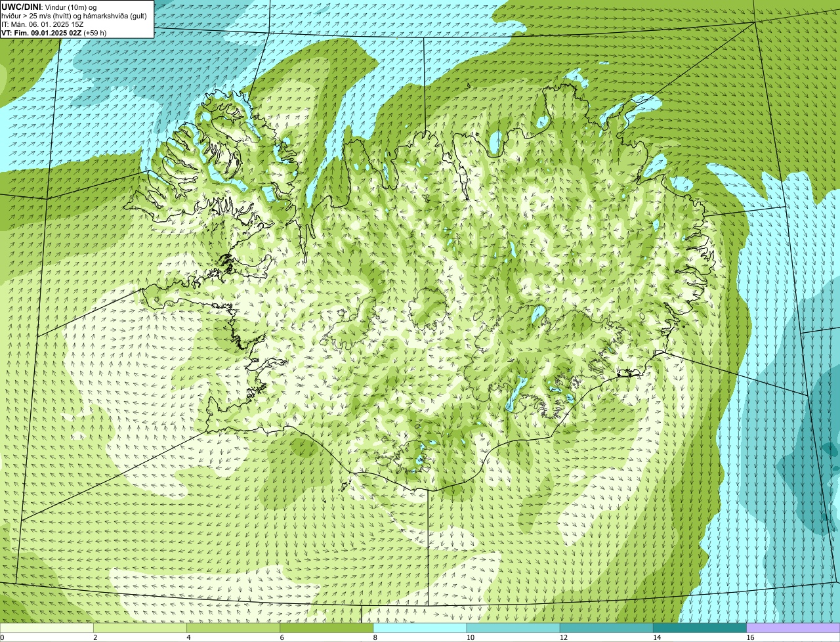Click the 4–6 m/s green legend swatch
The image size is (840, 642).
(234, 628)
